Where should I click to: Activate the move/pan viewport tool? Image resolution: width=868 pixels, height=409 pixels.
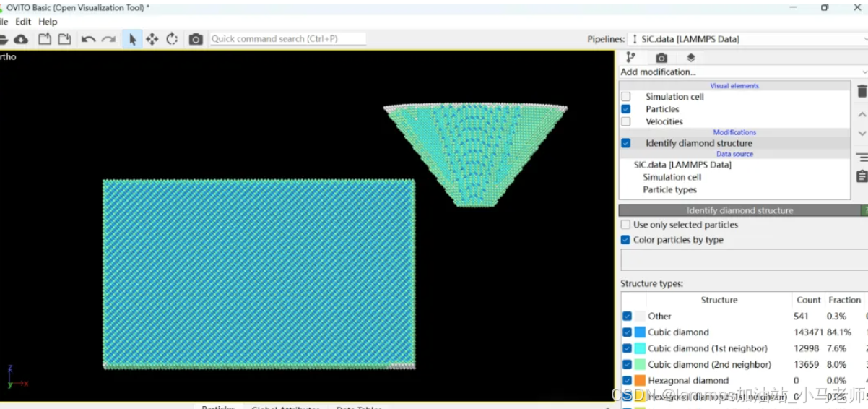[x=152, y=39]
